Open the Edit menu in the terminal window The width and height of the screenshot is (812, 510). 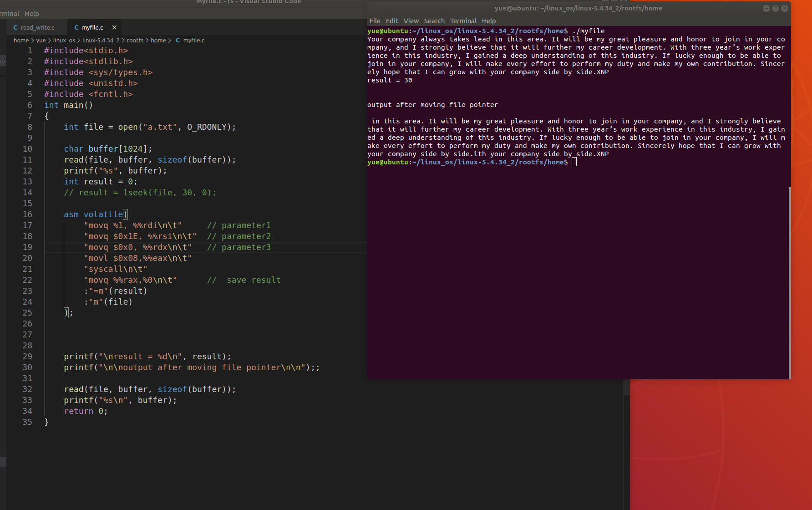tap(392, 21)
